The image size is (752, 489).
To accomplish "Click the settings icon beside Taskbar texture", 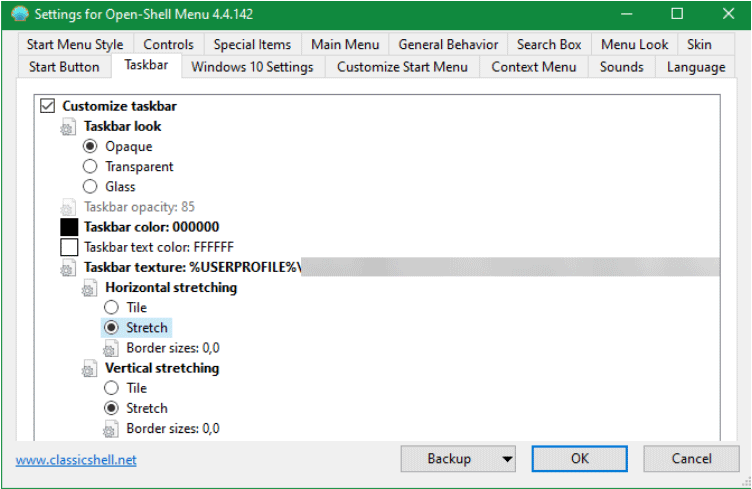I will (68, 268).
